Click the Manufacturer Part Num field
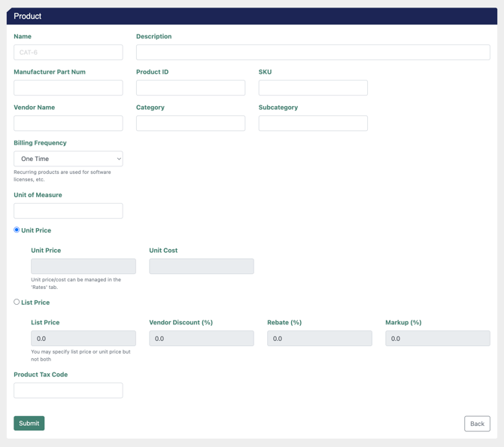504x447 pixels. tap(68, 88)
